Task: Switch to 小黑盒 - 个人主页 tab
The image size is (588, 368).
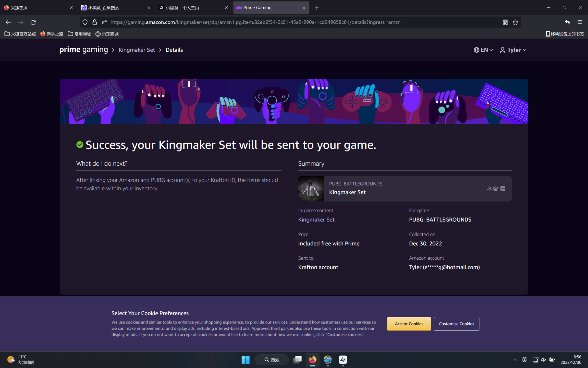Action: [193, 8]
